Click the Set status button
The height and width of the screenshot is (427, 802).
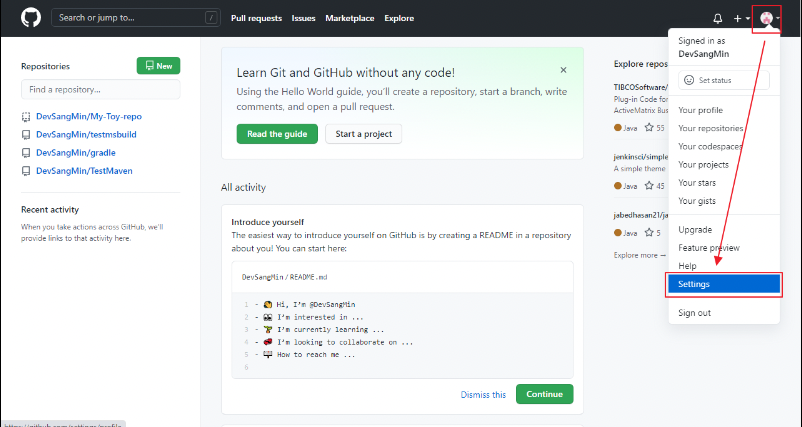tap(723, 80)
